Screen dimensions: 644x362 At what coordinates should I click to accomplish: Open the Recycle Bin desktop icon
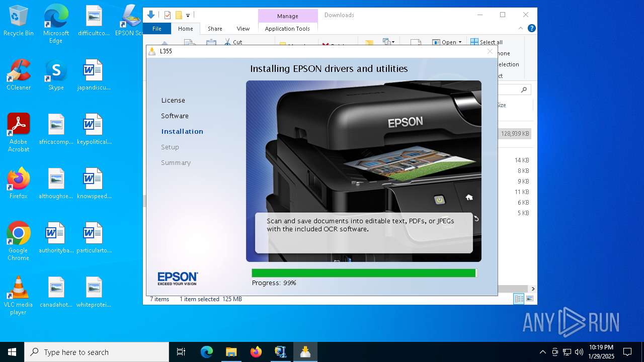pyautogui.click(x=19, y=21)
